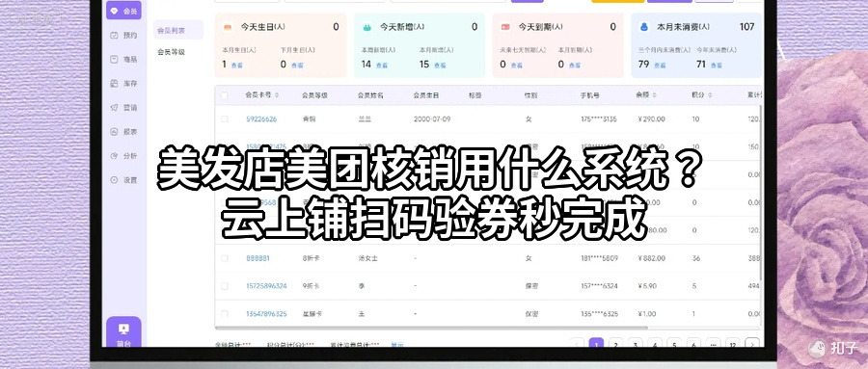This screenshot has height=369, width=868.
Task: Sort by 积分 column arrows
Action: tap(710, 95)
